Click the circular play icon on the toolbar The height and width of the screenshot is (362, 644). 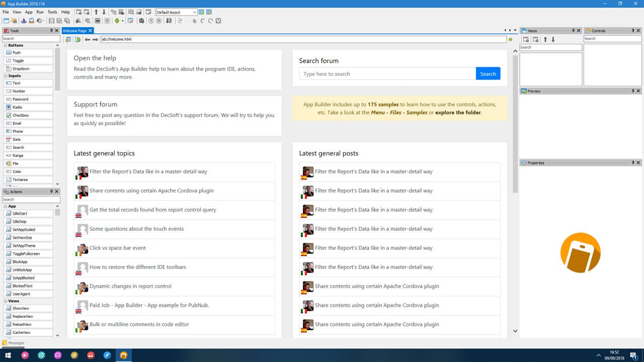click(150, 21)
